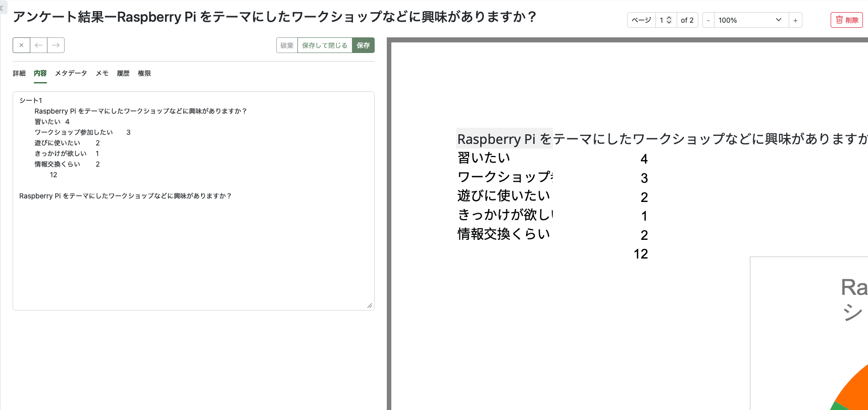868x410 pixels.
Task: Click '情報交換くらい' row in preview
Action: pyautogui.click(x=503, y=234)
